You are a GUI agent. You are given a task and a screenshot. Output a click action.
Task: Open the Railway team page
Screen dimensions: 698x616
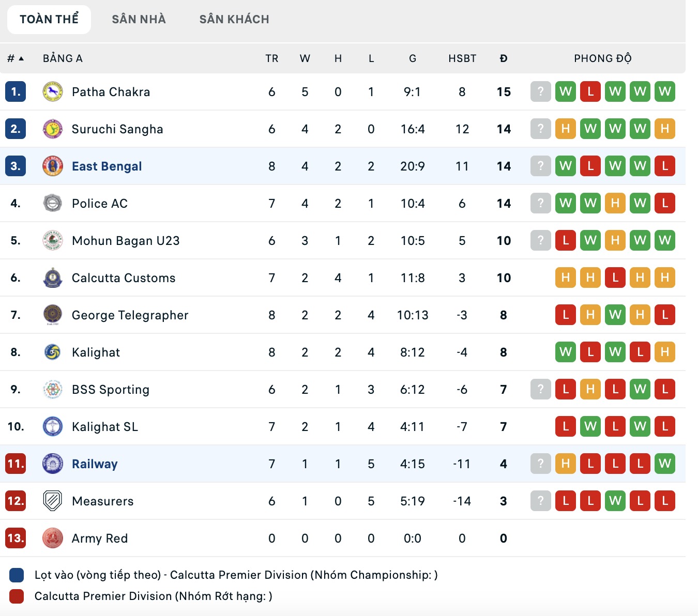coord(94,464)
